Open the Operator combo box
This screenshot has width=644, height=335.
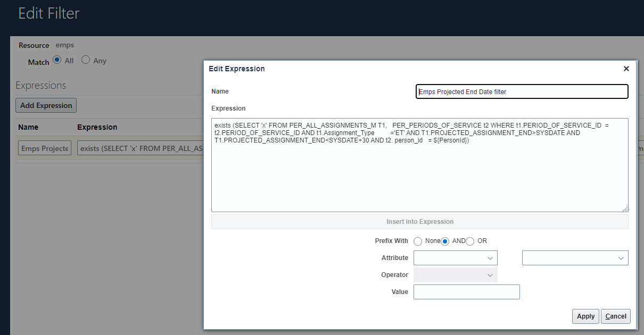pos(455,275)
